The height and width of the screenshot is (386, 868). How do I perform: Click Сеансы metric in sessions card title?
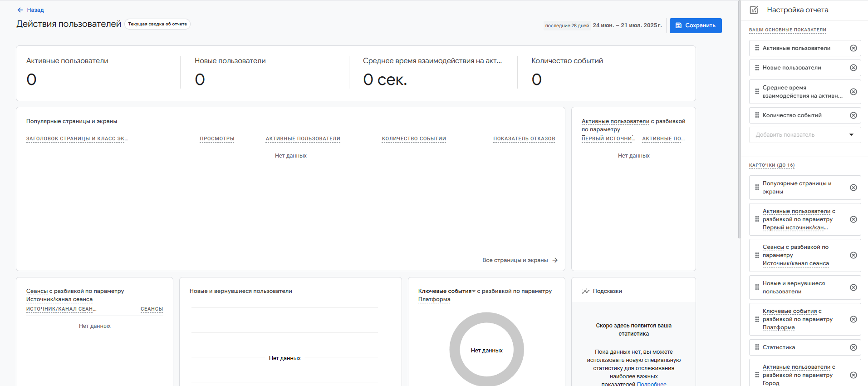tap(37, 291)
